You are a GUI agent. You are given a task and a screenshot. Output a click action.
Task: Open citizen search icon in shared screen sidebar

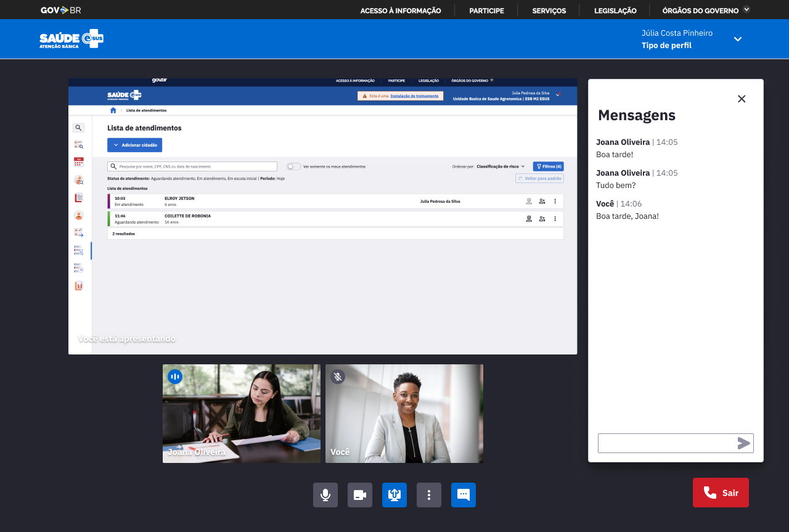point(78,145)
